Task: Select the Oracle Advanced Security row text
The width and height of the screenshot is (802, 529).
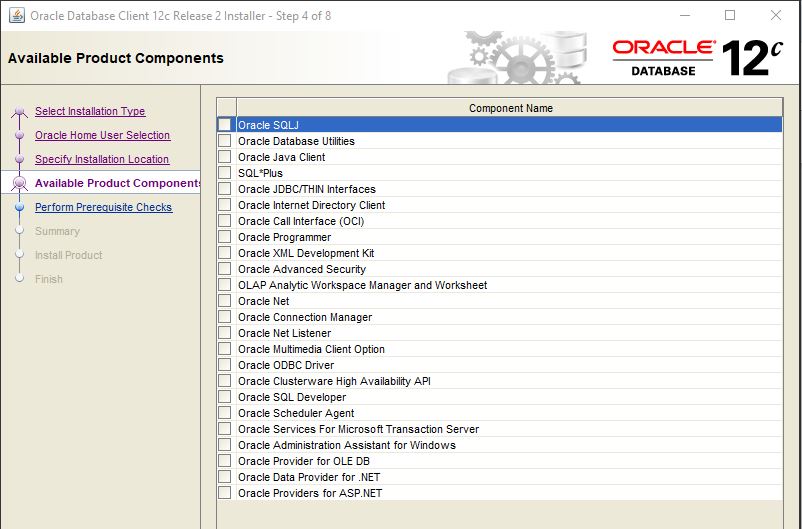Action: click(302, 269)
